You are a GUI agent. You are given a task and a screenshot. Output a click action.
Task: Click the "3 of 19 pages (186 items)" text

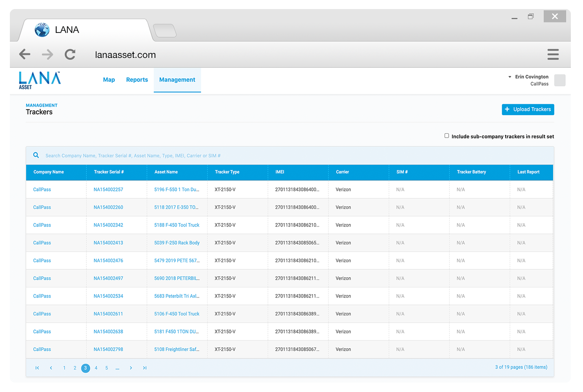[521, 367]
